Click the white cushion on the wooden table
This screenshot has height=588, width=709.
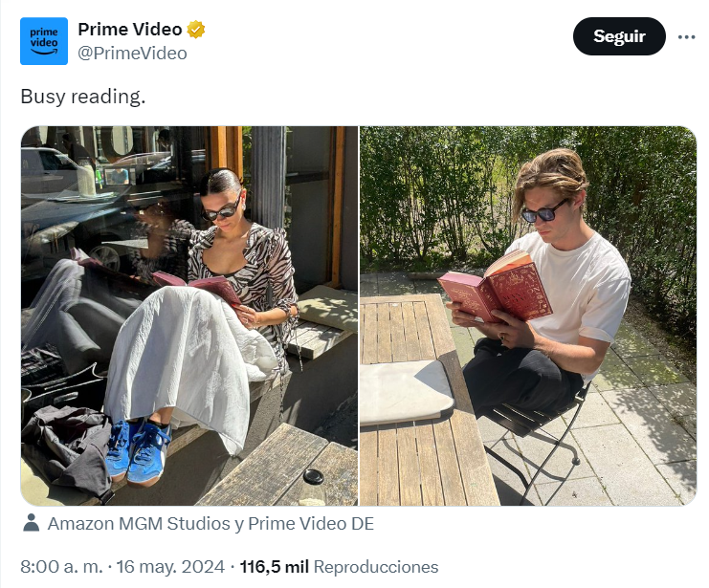point(405,392)
